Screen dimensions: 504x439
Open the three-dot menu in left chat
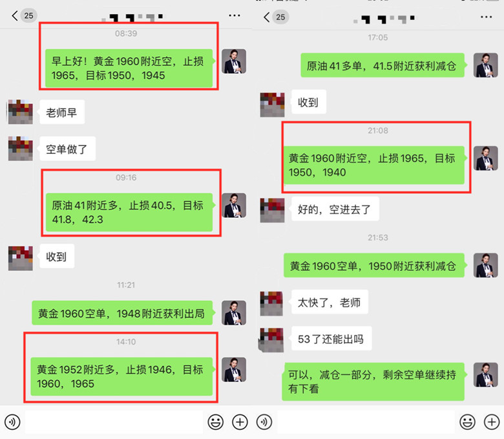pos(235,16)
